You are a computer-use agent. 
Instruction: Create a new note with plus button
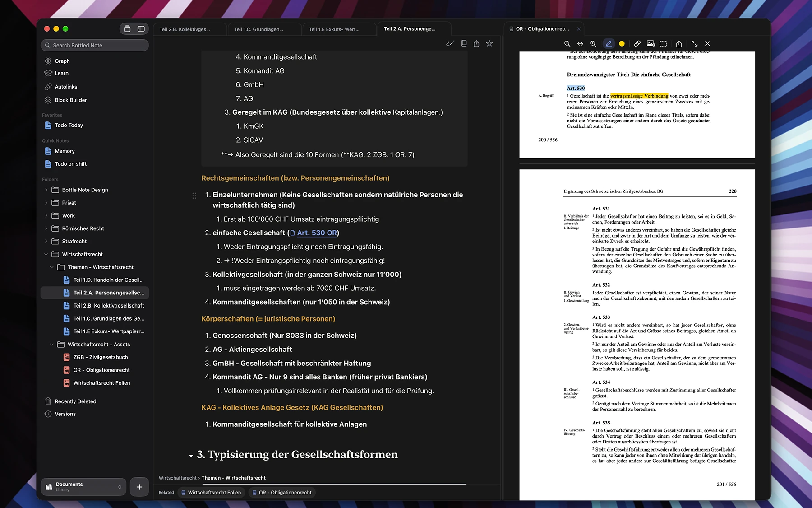click(139, 487)
